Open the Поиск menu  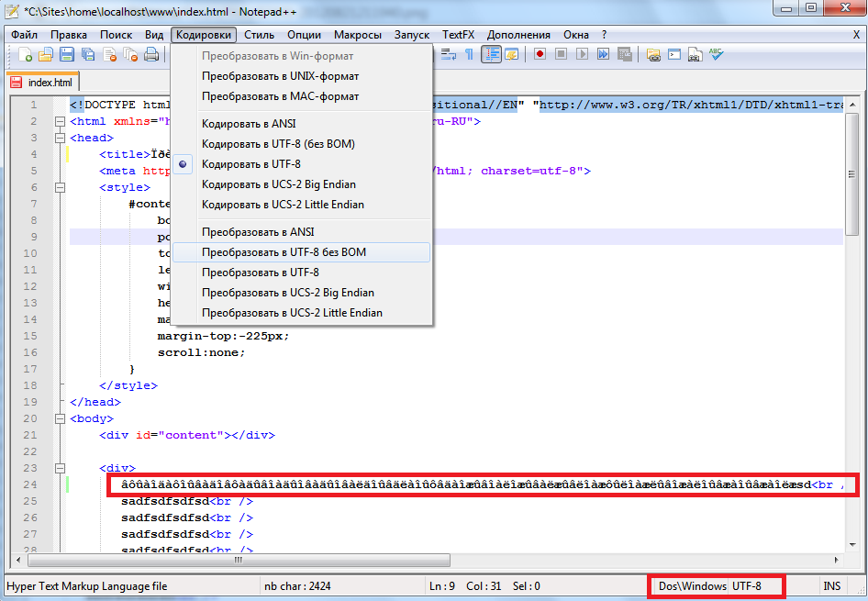pos(117,35)
